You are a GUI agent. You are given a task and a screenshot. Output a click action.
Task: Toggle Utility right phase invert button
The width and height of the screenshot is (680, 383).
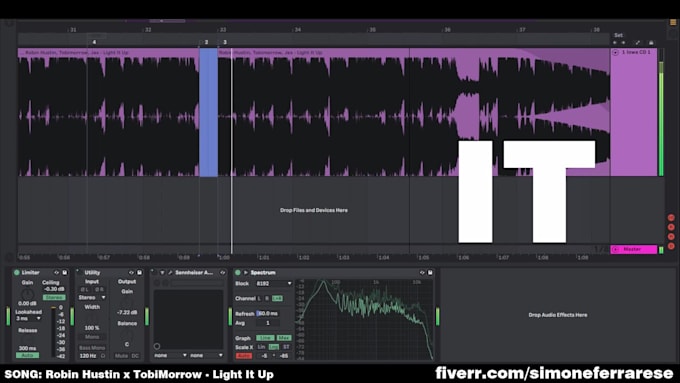(x=99, y=289)
